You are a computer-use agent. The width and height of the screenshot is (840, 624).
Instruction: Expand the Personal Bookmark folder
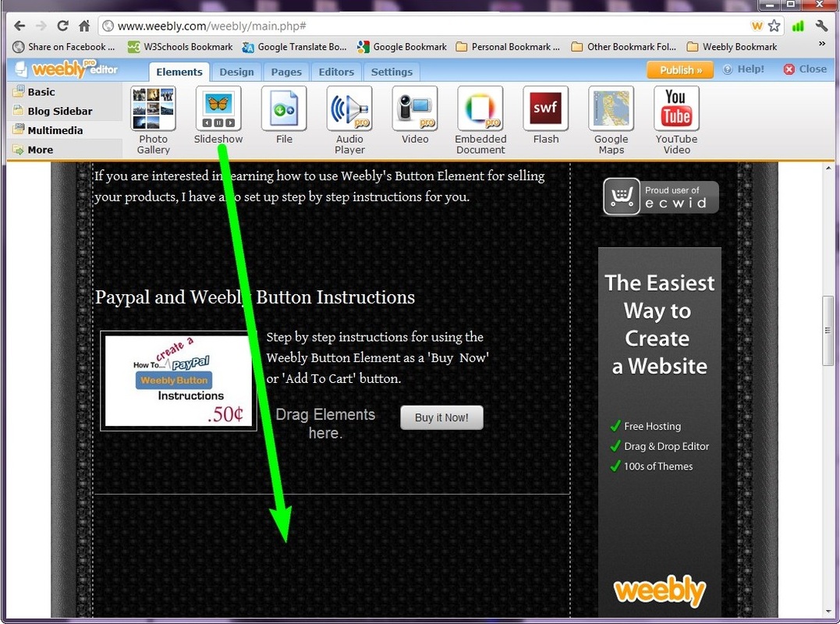pos(508,47)
